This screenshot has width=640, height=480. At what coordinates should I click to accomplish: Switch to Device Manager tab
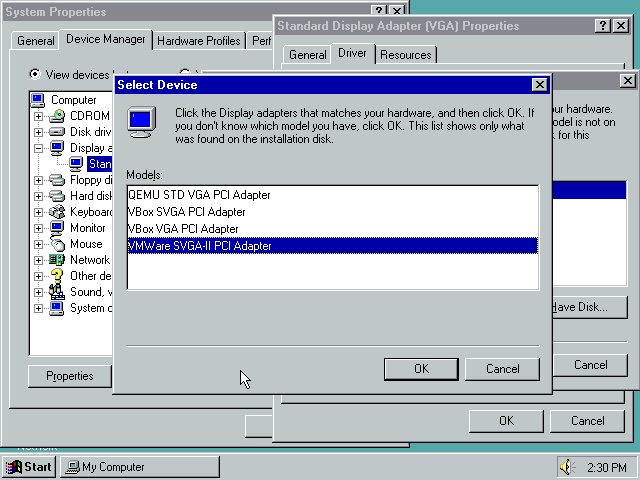click(106, 39)
